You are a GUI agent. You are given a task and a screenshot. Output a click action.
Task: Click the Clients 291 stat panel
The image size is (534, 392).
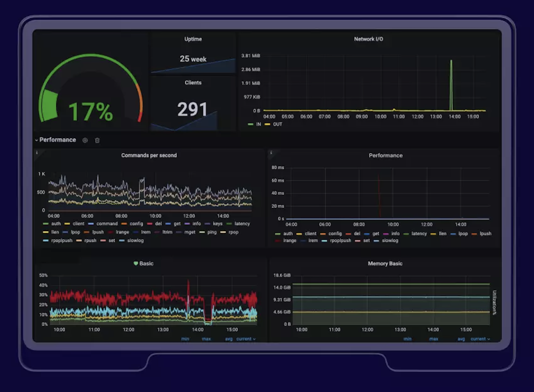[x=193, y=104]
